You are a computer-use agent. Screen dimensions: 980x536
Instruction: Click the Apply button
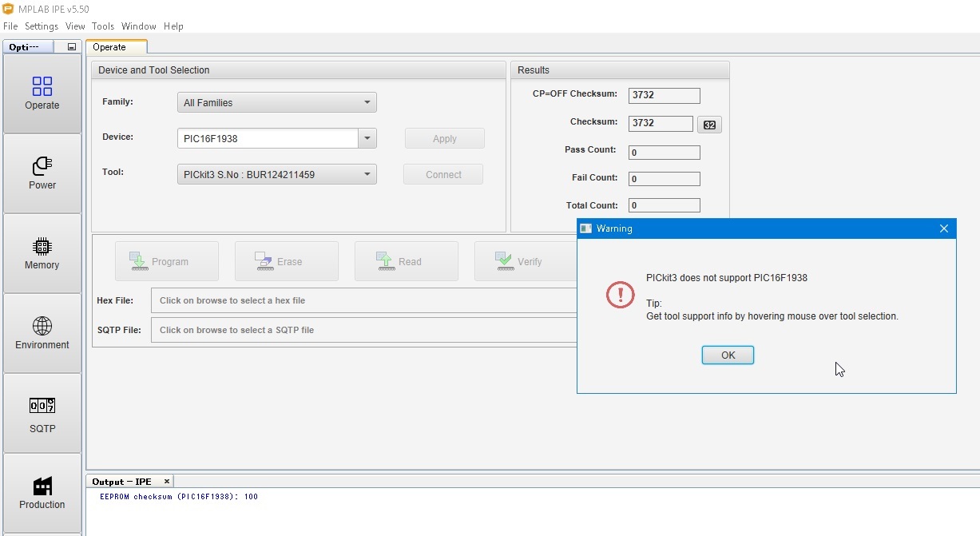(x=445, y=138)
